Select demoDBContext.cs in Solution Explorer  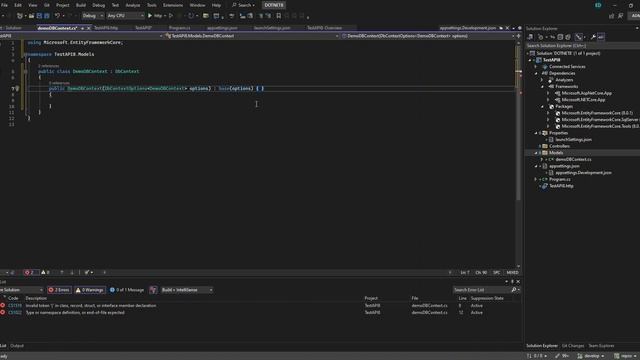point(573,160)
